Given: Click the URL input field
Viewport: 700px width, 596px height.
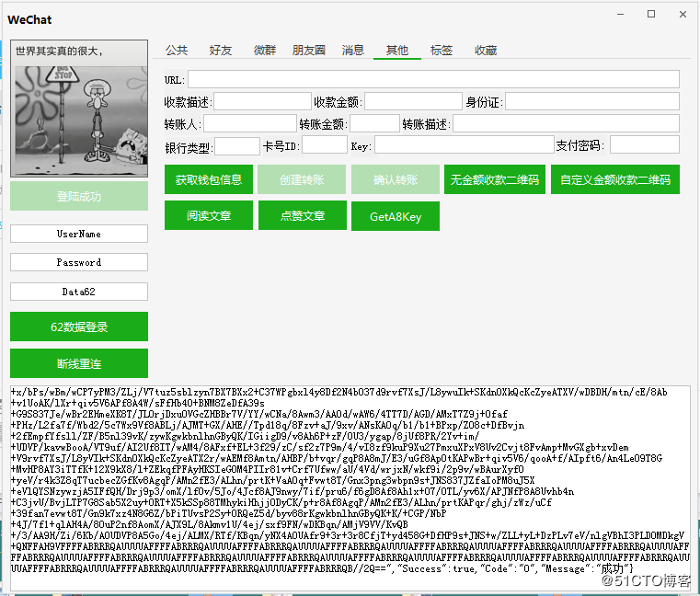Looking at the screenshot, I should (433, 79).
